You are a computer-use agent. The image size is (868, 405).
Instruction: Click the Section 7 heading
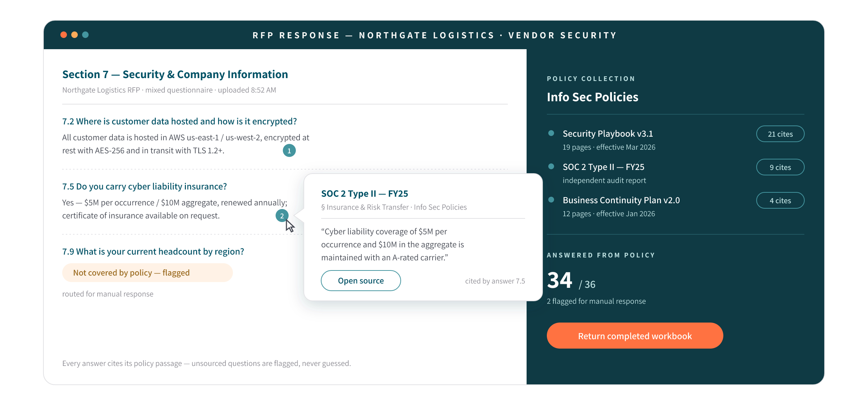tap(175, 74)
